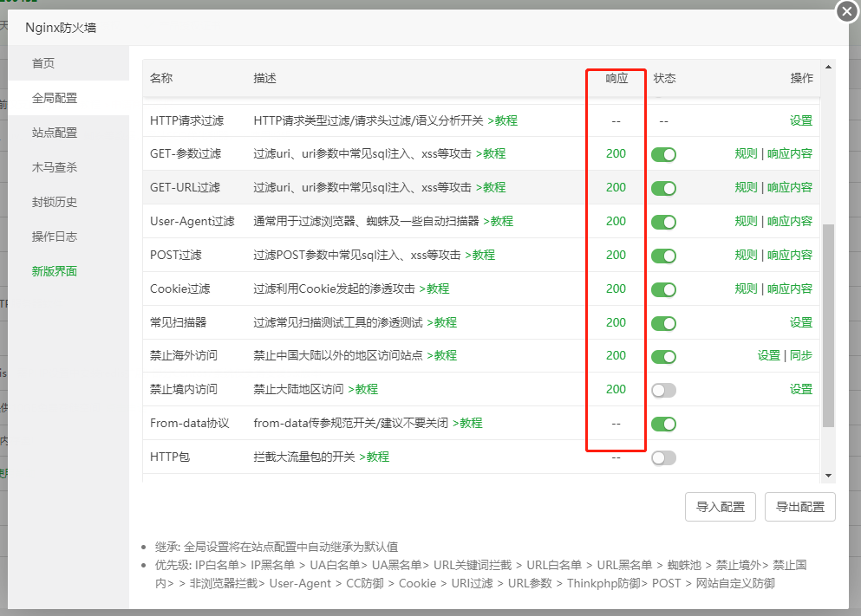Screen dimensions: 861x616
Task: Open 响应内容 for POST过滤
Action: click(790, 255)
